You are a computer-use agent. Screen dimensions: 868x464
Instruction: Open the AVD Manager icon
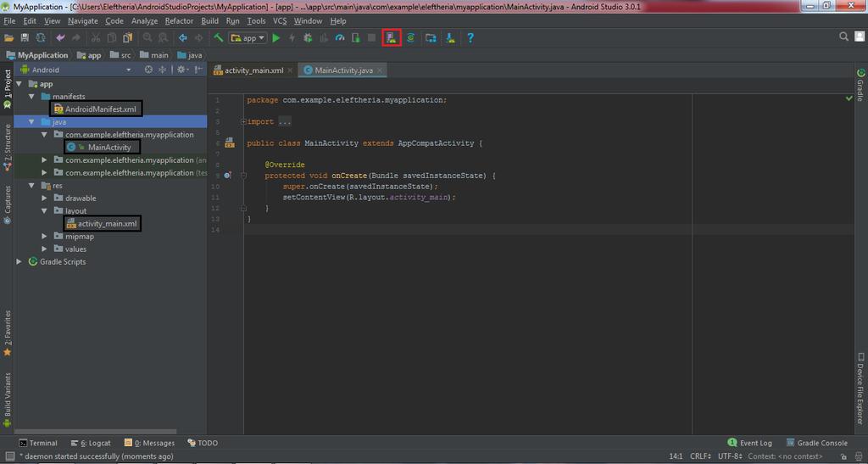pyautogui.click(x=392, y=37)
